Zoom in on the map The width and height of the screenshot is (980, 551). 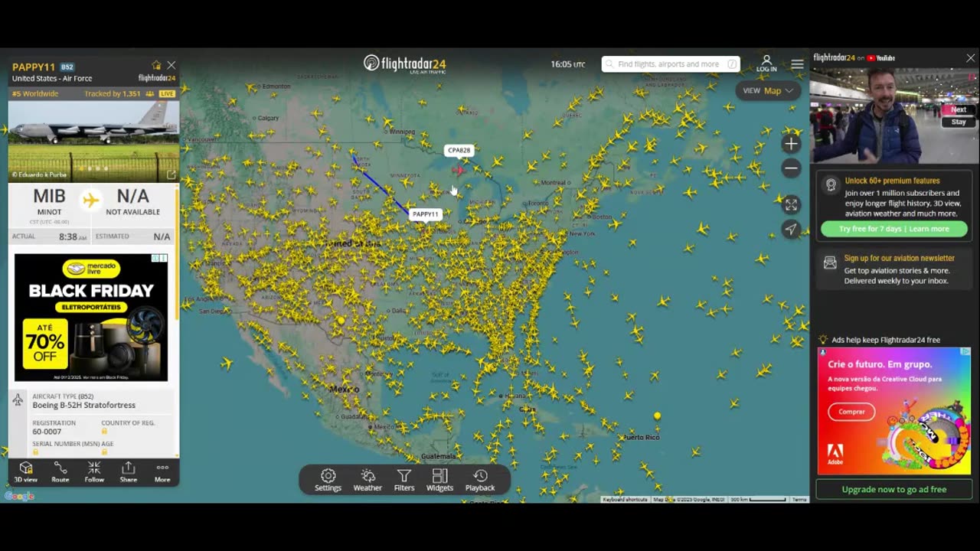[x=791, y=144]
